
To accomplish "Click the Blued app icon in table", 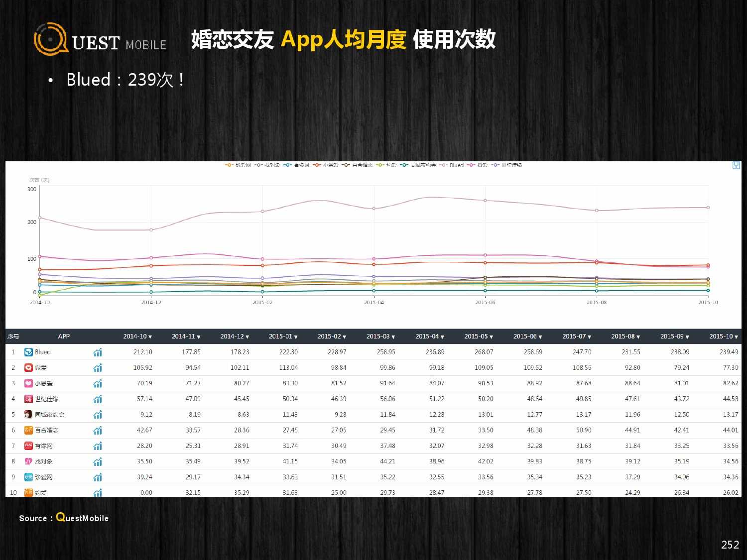I will pyautogui.click(x=28, y=352).
